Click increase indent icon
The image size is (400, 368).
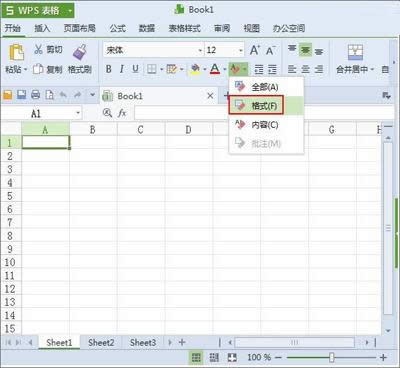pyautogui.click(x=272, y=69)
